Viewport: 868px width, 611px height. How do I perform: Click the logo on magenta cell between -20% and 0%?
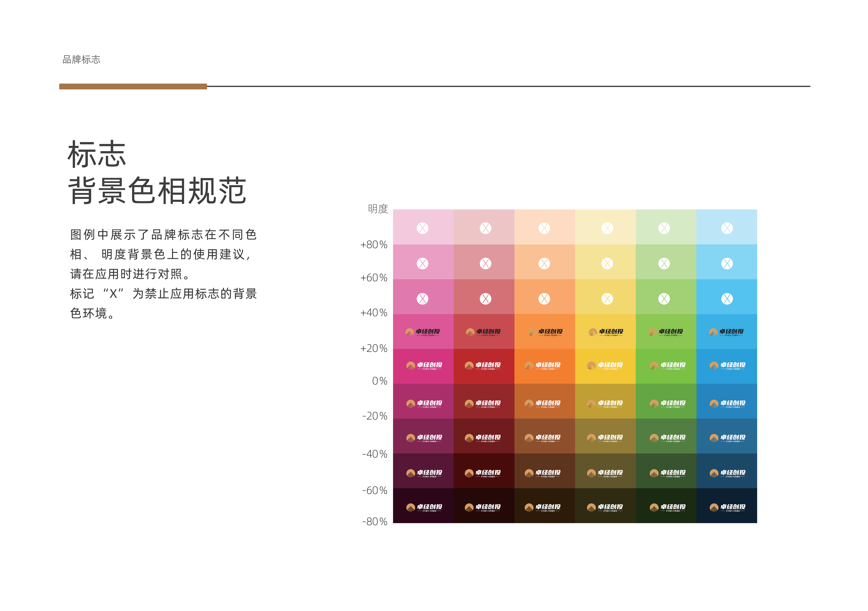(424, 404)
